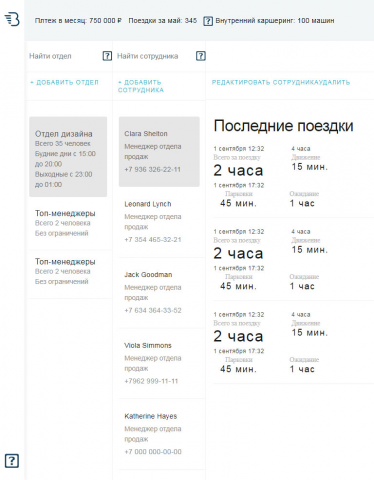This screenshot has width=374, height=480.
Task: Click Внутренний каршеринг: 100 машин text
Action: click(275, 21)
